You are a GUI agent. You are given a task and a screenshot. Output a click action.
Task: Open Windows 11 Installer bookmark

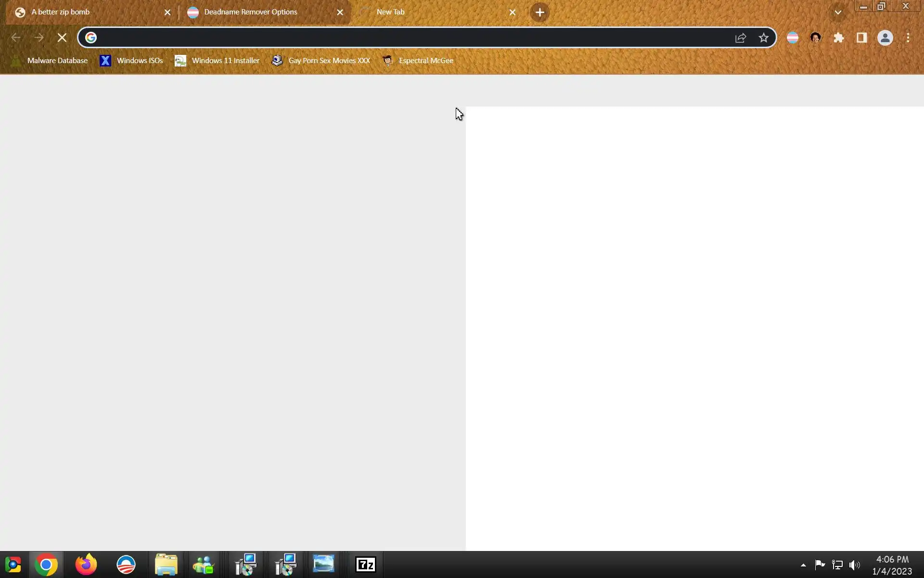pyautogui.click(x=217, y=61)
